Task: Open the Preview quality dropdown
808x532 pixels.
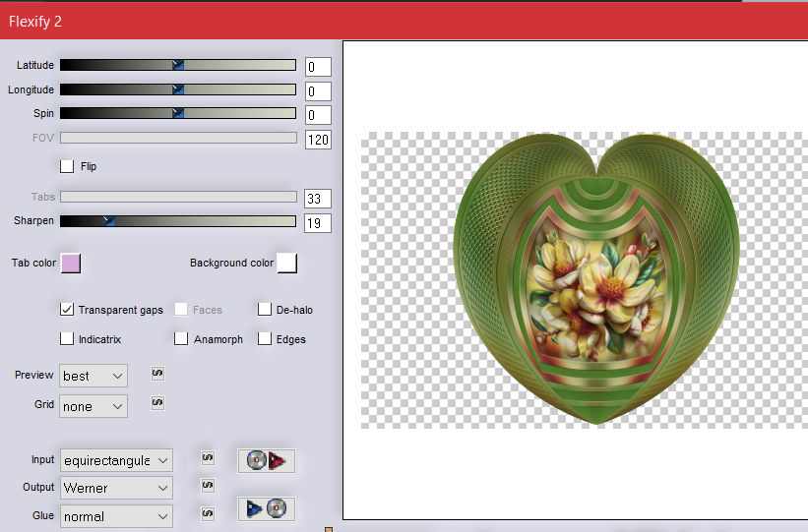Action: point(93,376)
